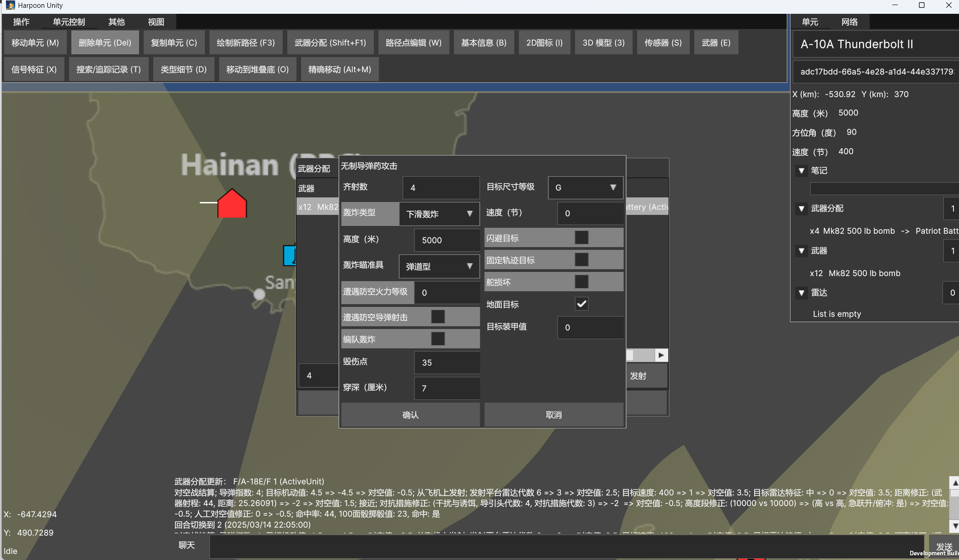Click the 毁伤点 input field
The height and width of the screenshot is (560, 959).
447,363
